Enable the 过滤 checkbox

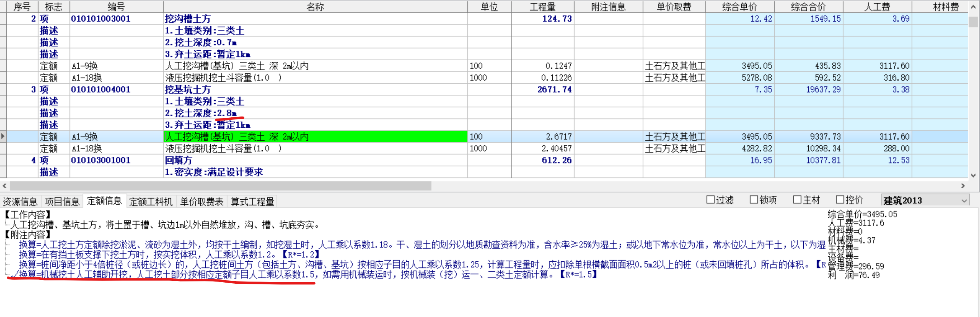pyautogui.click(x=710, y=200)
